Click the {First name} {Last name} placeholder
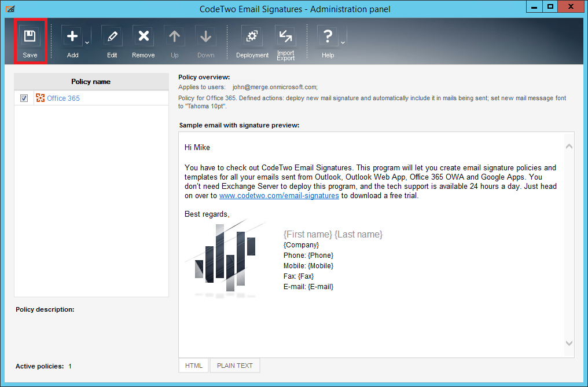The image size is (588, 387). click(333, 234)
